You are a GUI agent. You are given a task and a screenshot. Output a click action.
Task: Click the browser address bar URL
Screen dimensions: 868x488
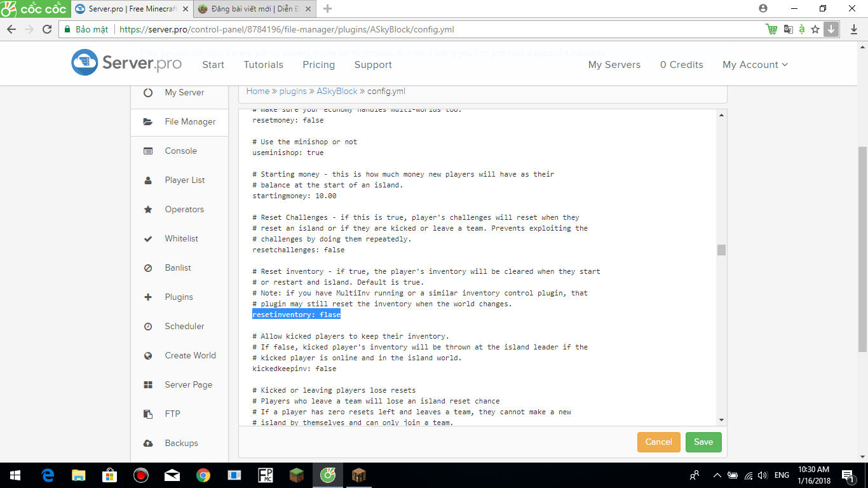pos(287,29)
